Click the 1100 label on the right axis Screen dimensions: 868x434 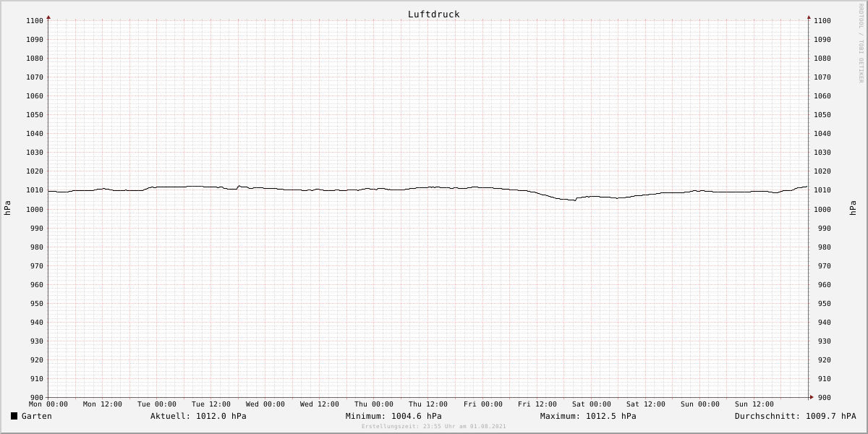pos(822,21)
